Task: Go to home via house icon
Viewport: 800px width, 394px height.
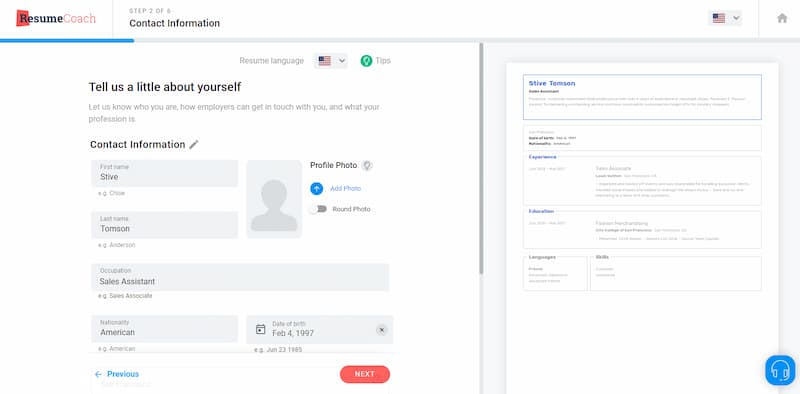Action: click(782, 18)
